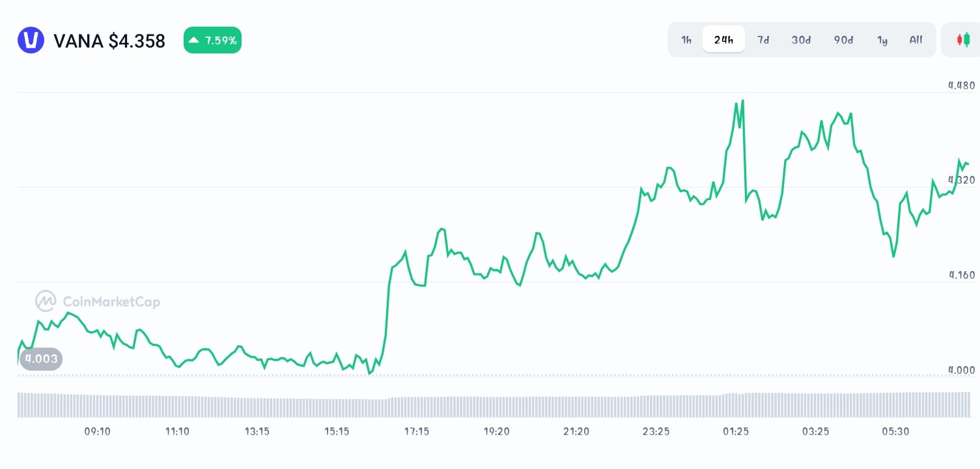Switch to the 7d chart view
Viewport: 980px width, 469px height.
(763, 40)
